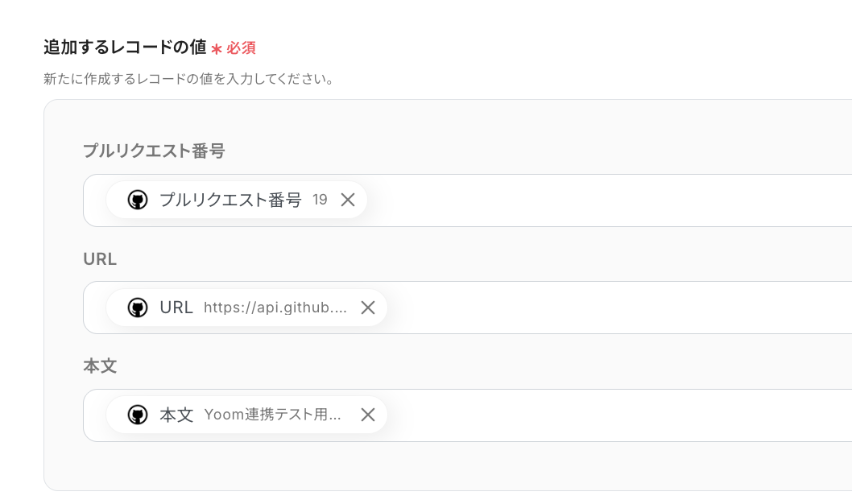Click the 本文 field heading above the input
This screenshot has height=504, width=852.
click(x=100, y=366)
